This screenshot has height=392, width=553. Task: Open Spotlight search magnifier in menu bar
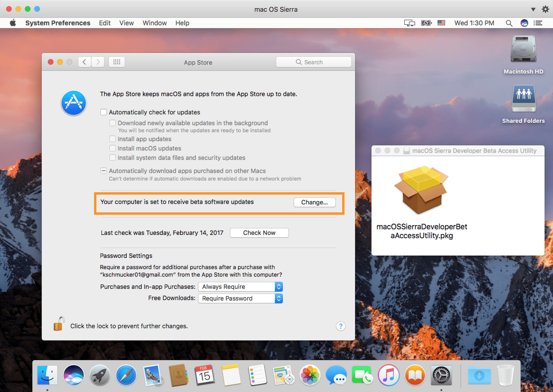coord(509,23)
